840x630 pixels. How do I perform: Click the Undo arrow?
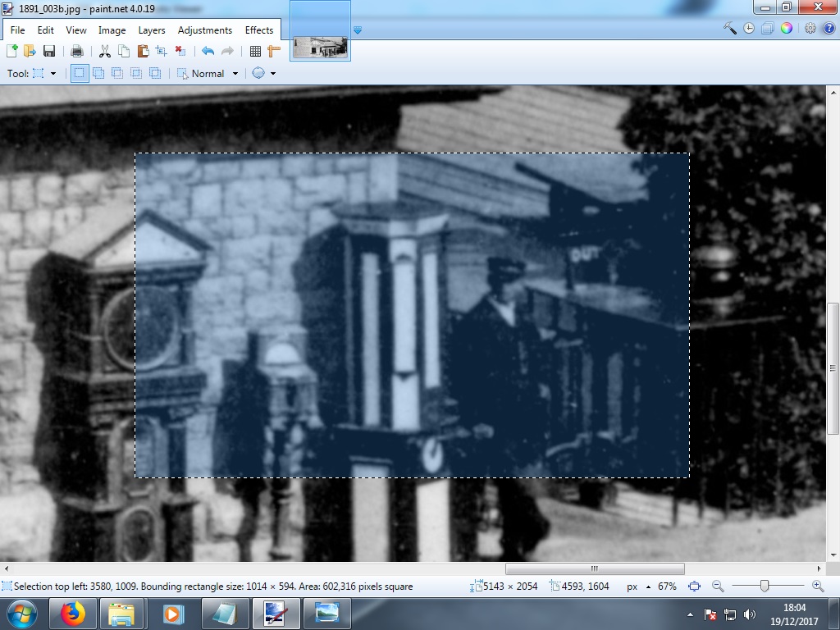tap(208, 50)
